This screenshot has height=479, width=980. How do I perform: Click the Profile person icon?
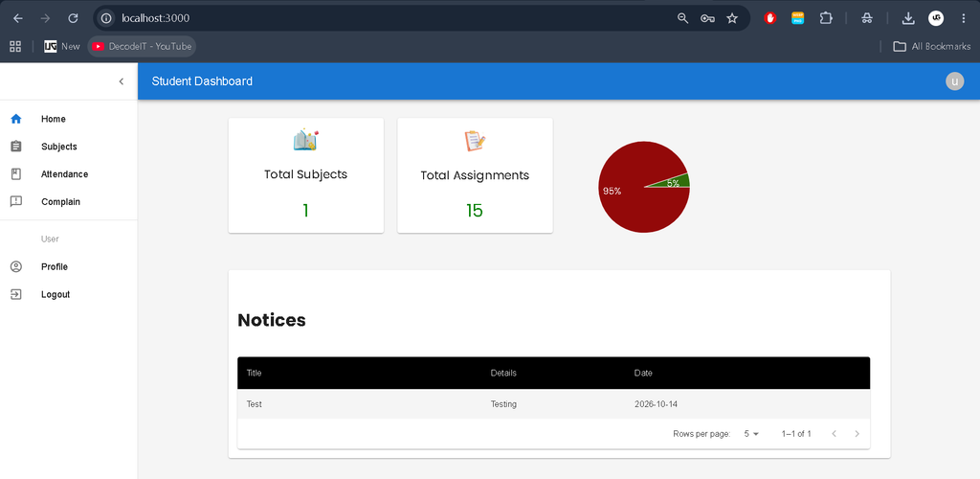[16, 266]
